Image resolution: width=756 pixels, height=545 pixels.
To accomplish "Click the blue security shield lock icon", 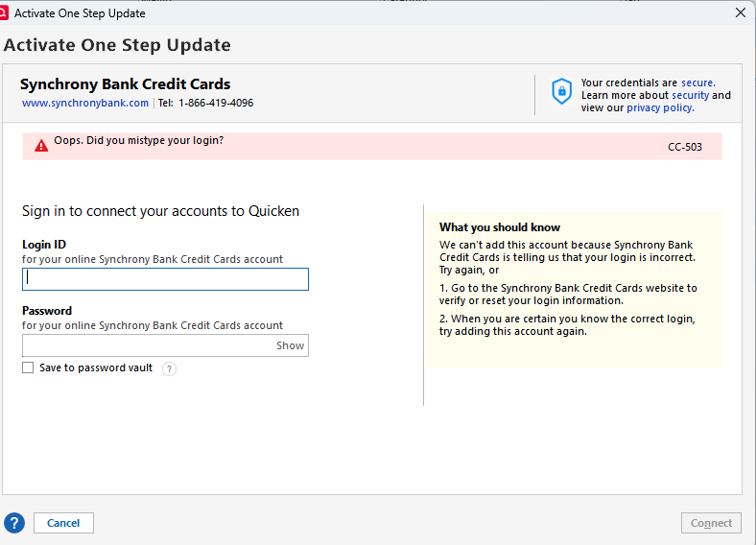I will pos(561,92).
